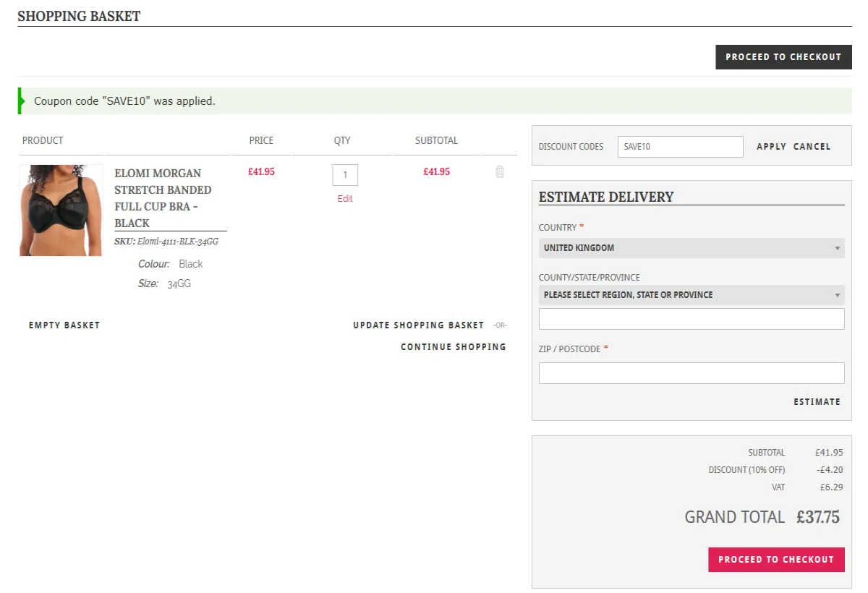Click the coupon applied success message
Image resolution: width=868 pixels, height=593 pixels.
pos(125,101)
